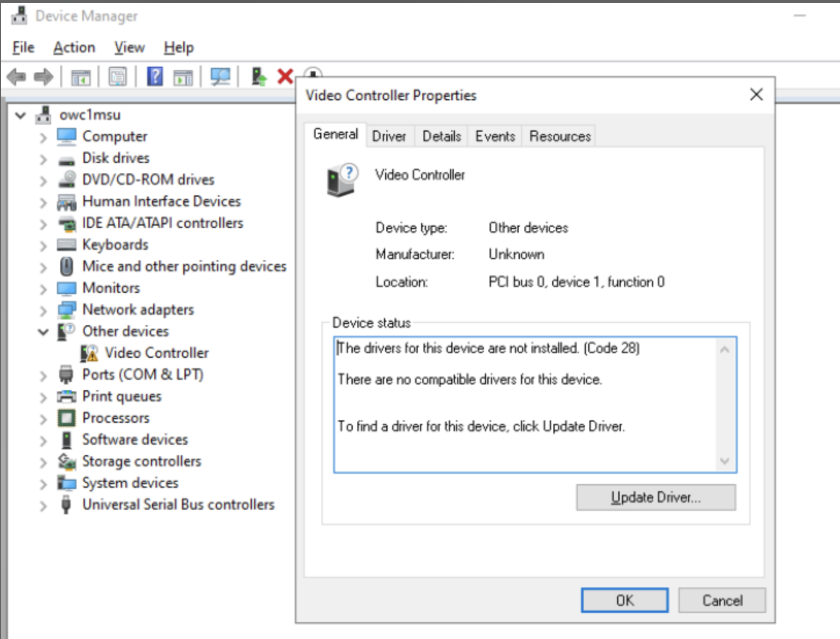Viewport: 840px width, 639px height.
Task: Switch to the Resources tab
Action: coord(560,136)
